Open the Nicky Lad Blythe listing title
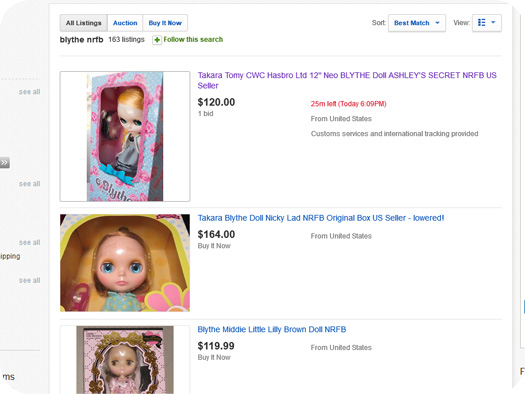 pyautogui.click(x=321, y=218)
